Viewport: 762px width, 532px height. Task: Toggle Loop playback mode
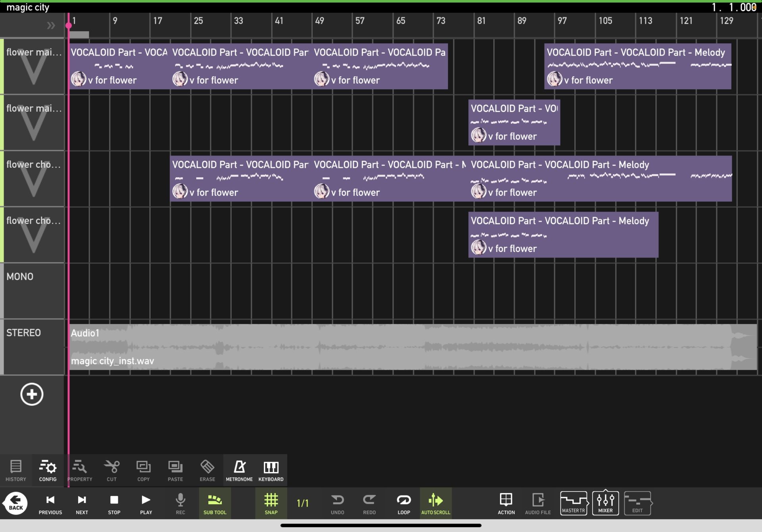pyautogui.click(x=403, y=503)
